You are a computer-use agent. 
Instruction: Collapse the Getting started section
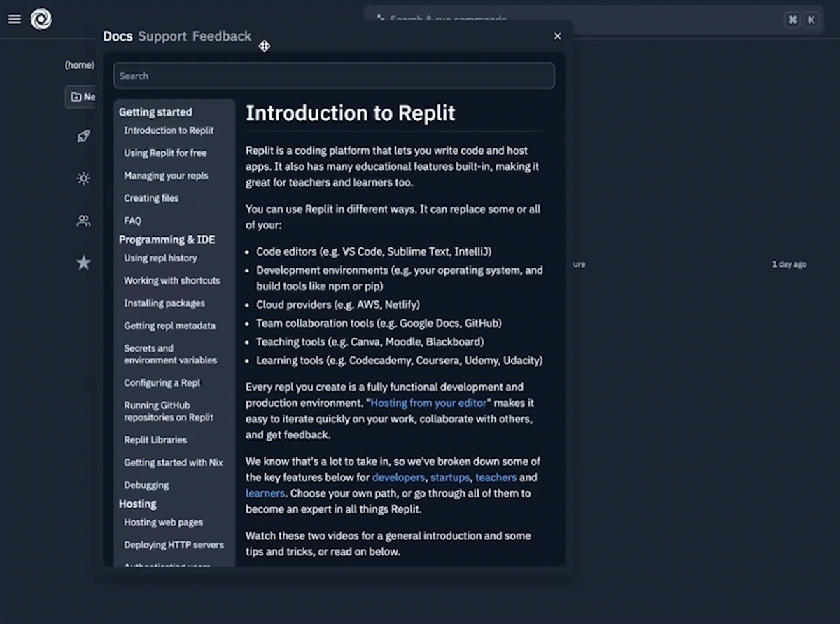pos(155,111)
